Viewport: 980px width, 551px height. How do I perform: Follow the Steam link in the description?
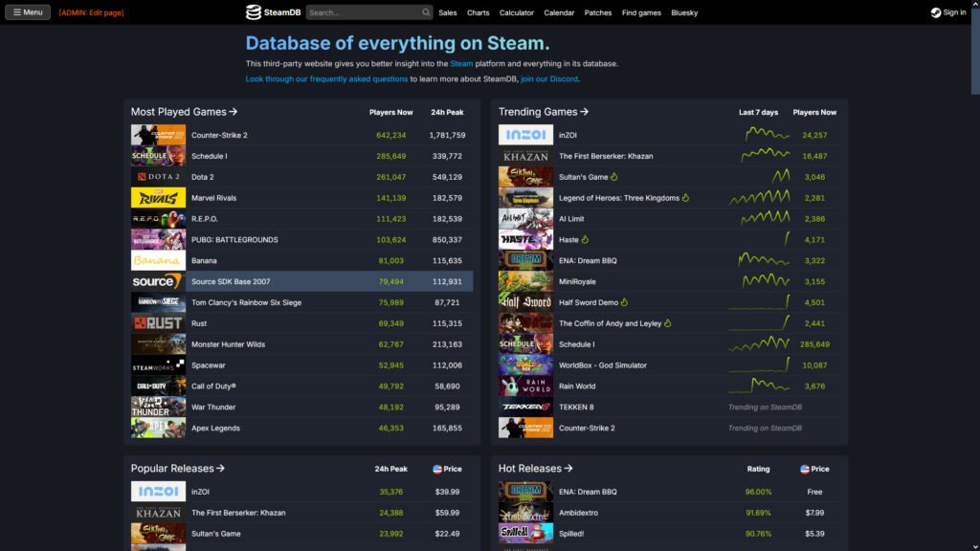tap(461, 64)
